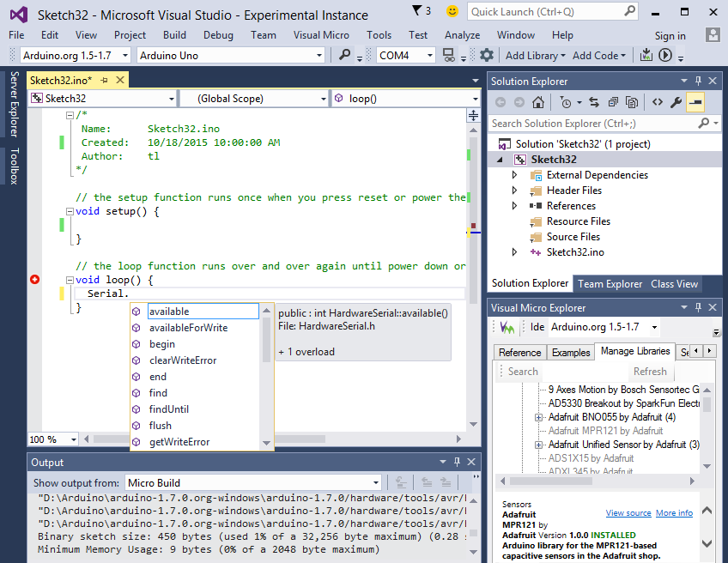The width and height of the screenshot is (728, 563).
Task: Click the library list vertical scrollbar thumb
Action: [x=707, y=403]
